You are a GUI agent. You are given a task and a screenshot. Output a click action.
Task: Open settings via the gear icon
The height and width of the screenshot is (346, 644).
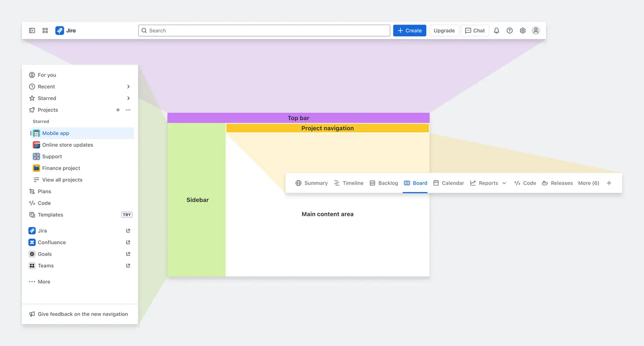(522, 30)
